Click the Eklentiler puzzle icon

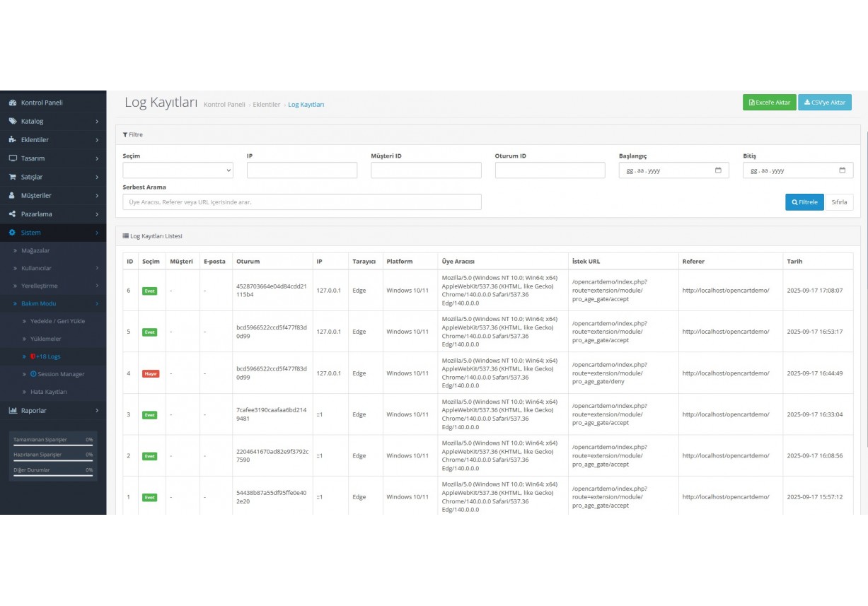pyautogui.click(x=13, y=140)
